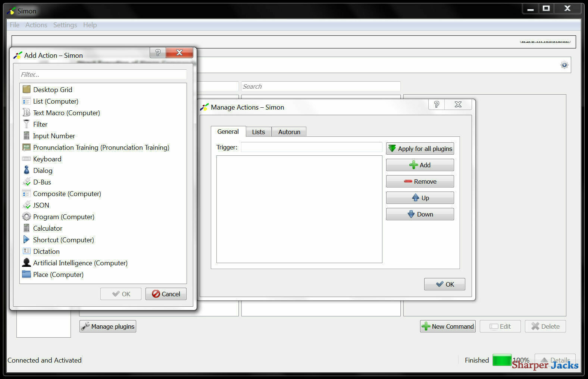Focus the Trigger input field
The image size is (588, 379).
tap(312, 147)
